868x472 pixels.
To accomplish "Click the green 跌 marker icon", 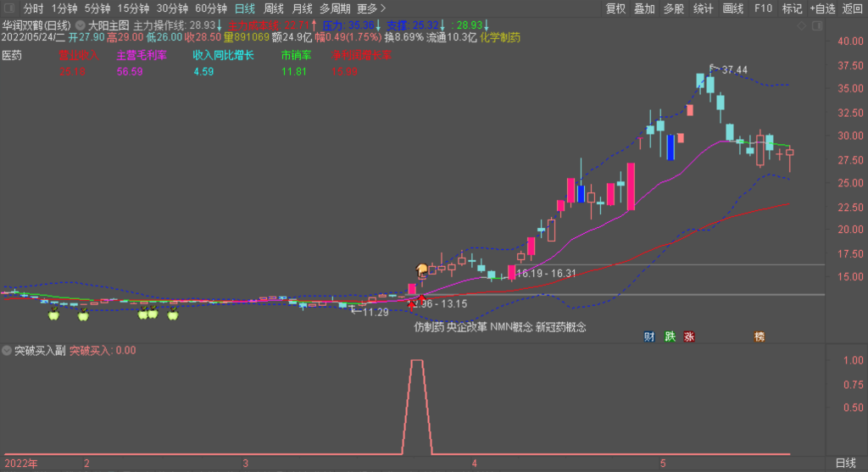I will (670, 336).
